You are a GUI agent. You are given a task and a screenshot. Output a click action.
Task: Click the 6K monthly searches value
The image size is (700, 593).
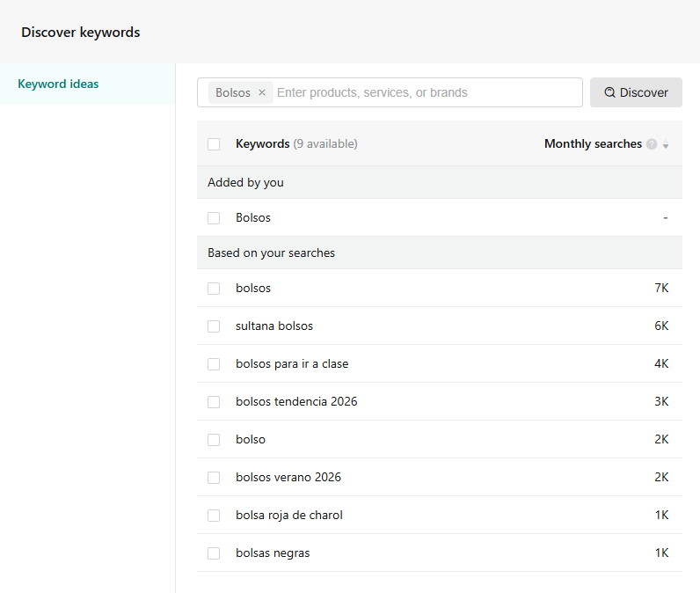coord(661,326)
